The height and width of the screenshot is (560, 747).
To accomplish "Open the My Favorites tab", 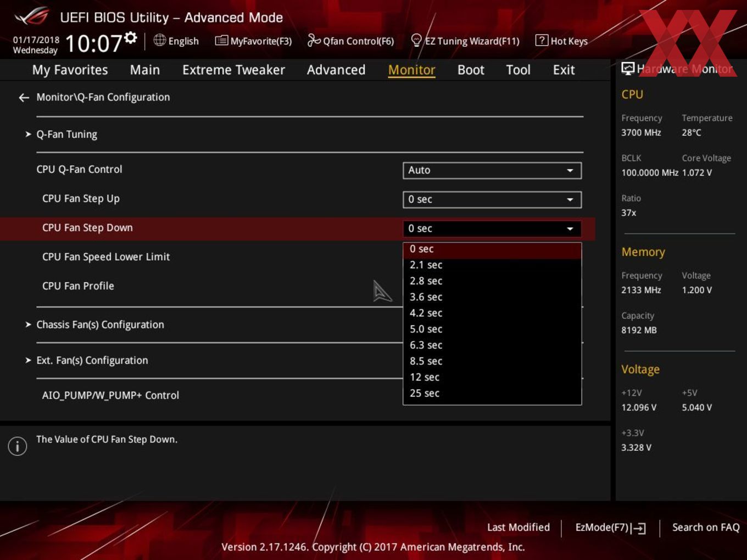I will click(x=70, y=70).
